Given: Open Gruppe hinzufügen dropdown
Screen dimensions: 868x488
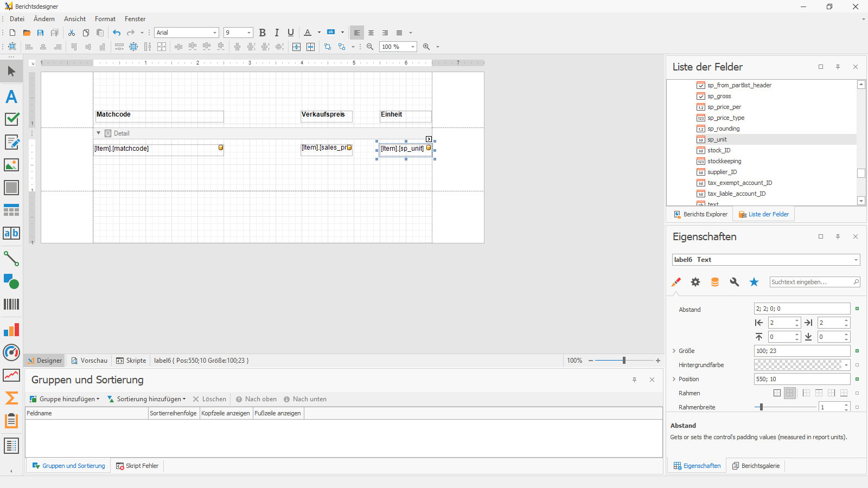Looking at the screenshot, I should [x=65, y=399].
